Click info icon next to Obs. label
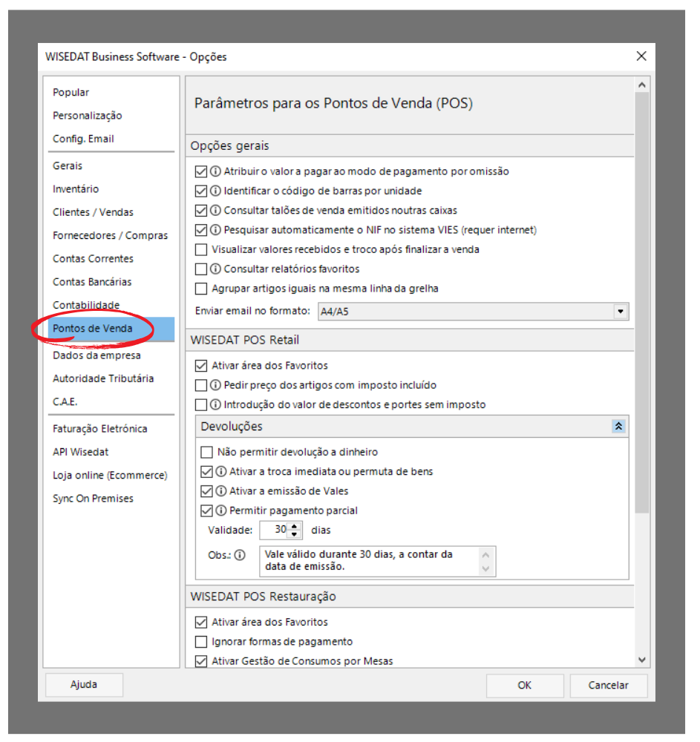 pyautogui.click(x=240, y=555)
